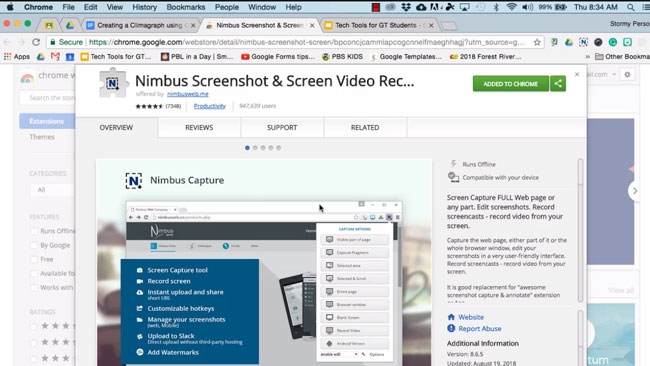Open Tech Tools for GT bookmark
This screenshot has height=366, width=650.
pos(116,56)
